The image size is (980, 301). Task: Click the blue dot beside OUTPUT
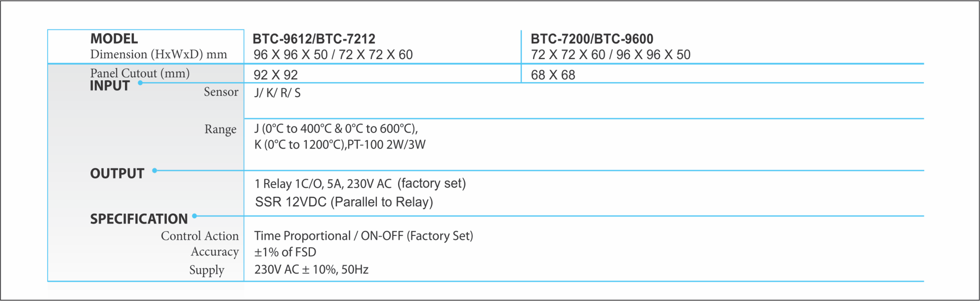[x=154, y=171]
